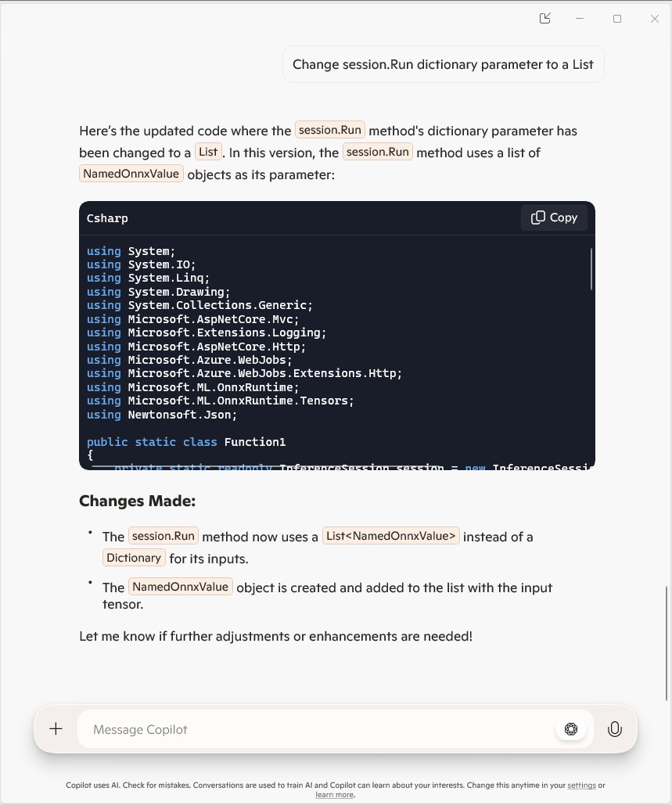Click the code block vertical scrollbar
This screenshot has width=672, height=805.
pos(591,269)
